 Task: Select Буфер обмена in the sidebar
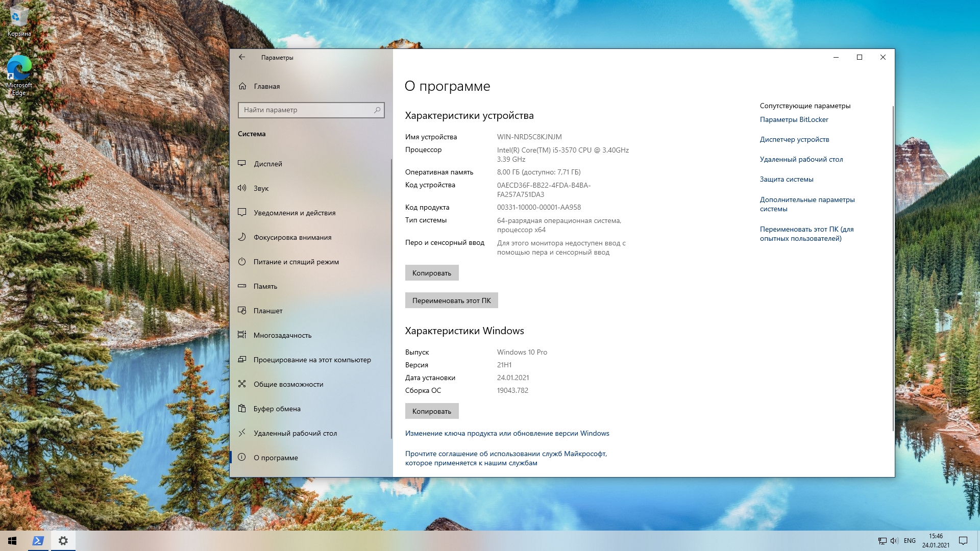pyautogui.click(x=310, y=409)
